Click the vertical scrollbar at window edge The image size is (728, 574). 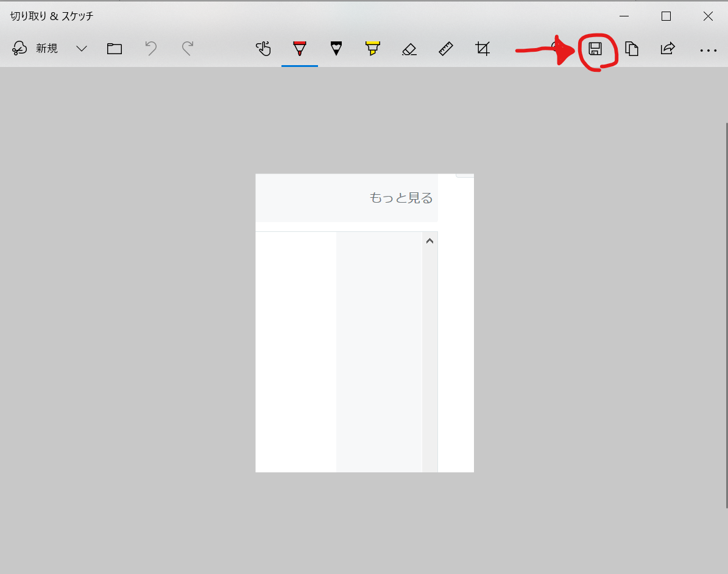click(726, 315)
